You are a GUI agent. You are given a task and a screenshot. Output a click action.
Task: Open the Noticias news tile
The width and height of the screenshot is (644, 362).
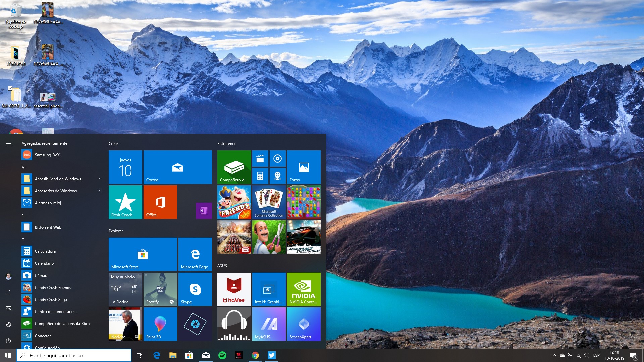[125, 324]
